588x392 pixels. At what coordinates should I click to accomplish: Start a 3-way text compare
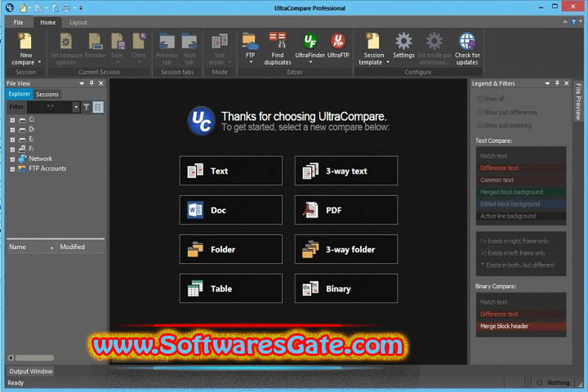(x=345, y=171)
